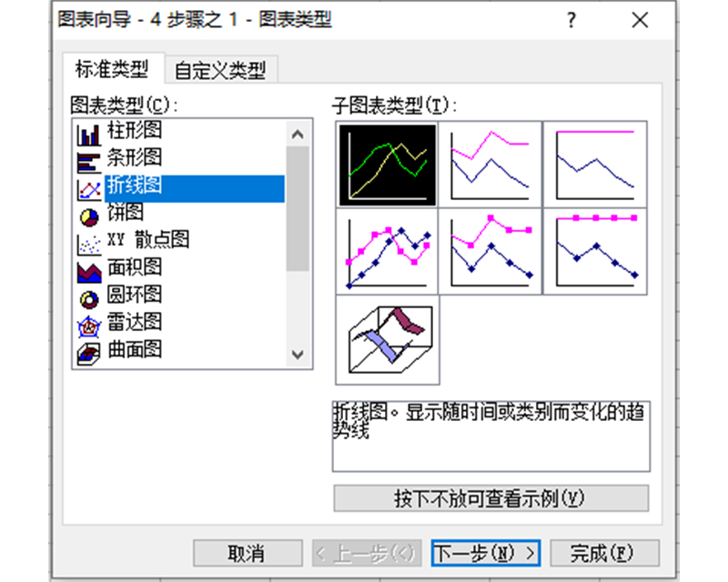728x582 pixels.
Task: Pick the 3-D line sub-chart thumbnail
Action: coord(388,340)
